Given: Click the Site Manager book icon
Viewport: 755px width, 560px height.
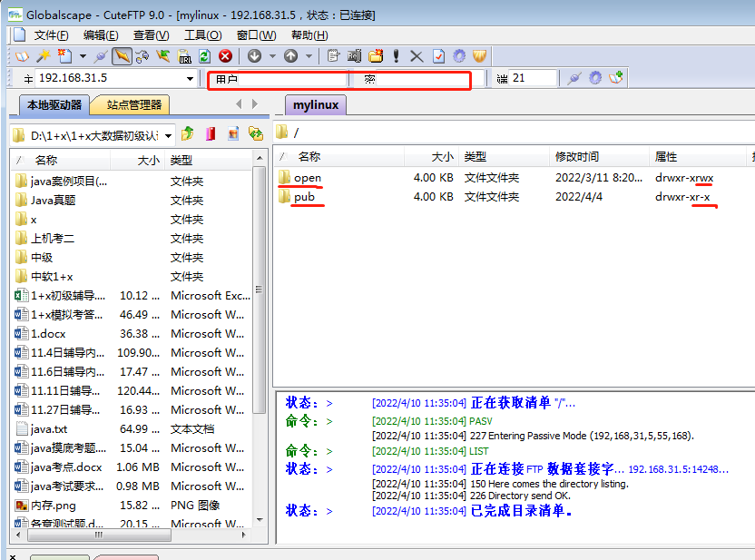Looking at the screenshot, I should 22,56.
